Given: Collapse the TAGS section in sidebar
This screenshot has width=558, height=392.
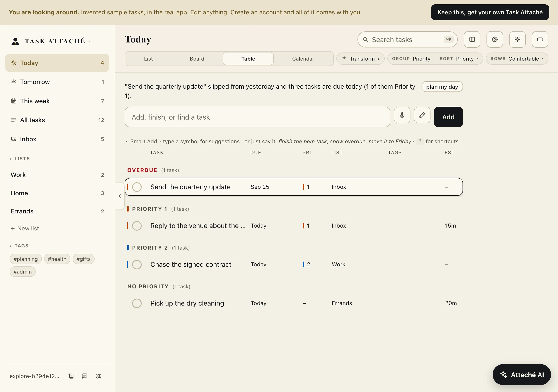Looking at the screenshot, I should (19, 246).
